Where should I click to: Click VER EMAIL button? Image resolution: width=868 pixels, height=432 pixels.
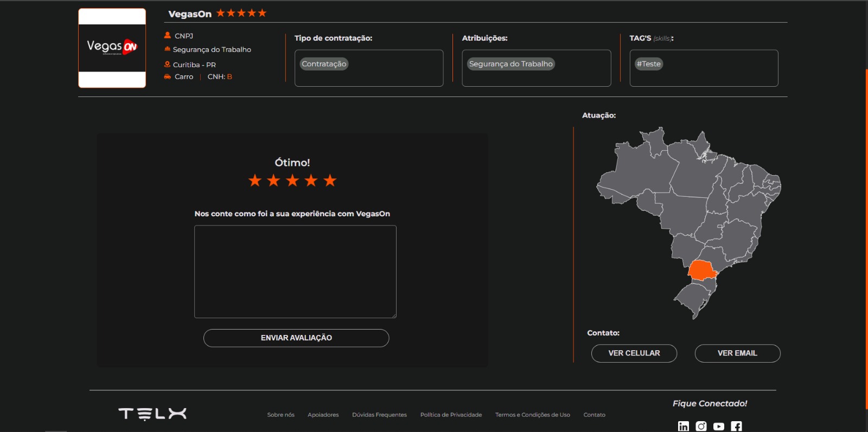[737, 353]
